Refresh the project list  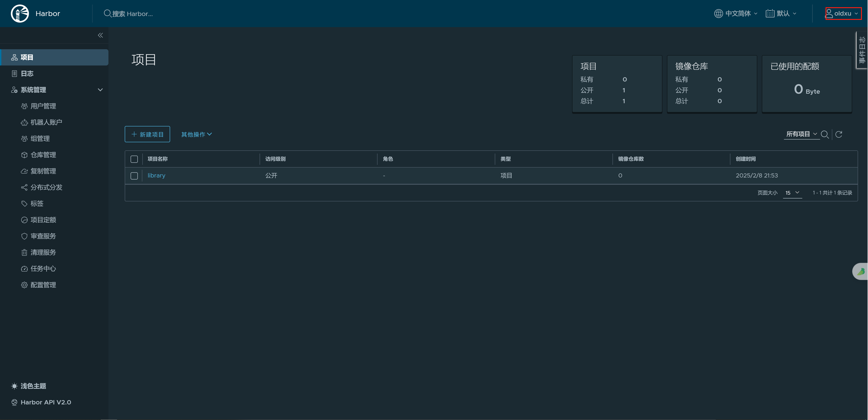pos(839,134)
